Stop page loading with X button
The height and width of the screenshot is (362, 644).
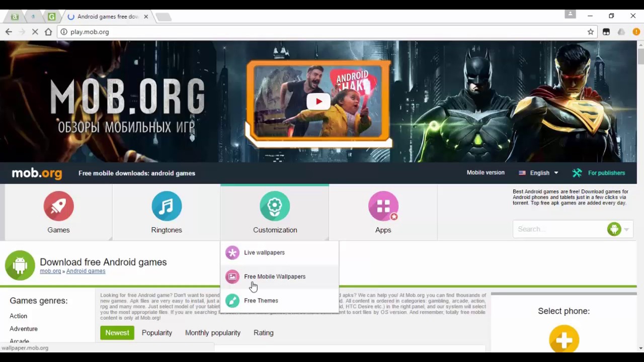35,32
